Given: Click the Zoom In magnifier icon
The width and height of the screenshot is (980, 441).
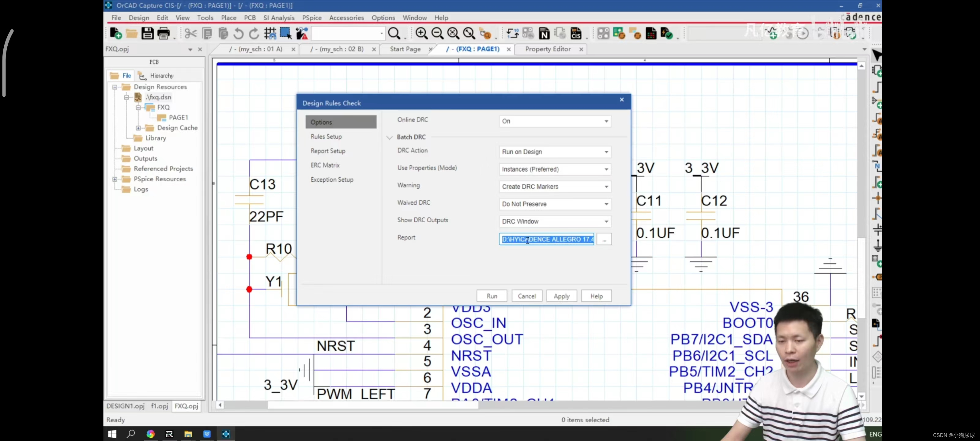Looking at the screenshot, I should point(421,33).
